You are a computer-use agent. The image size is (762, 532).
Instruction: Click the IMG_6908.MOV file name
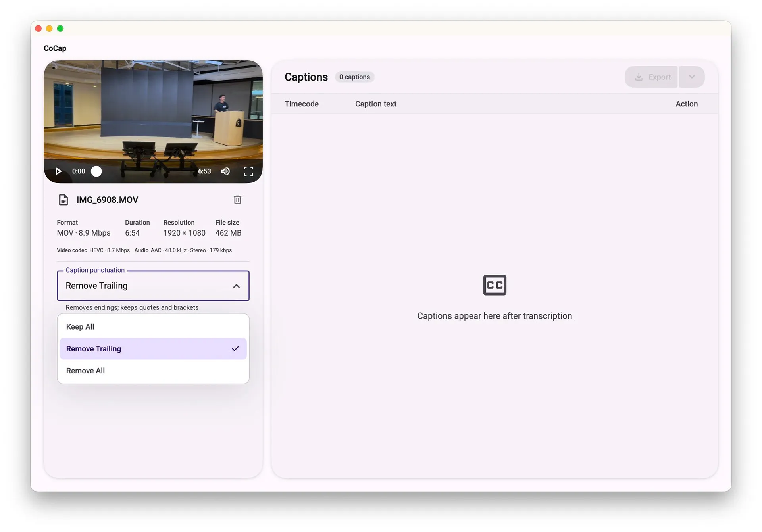108,200
